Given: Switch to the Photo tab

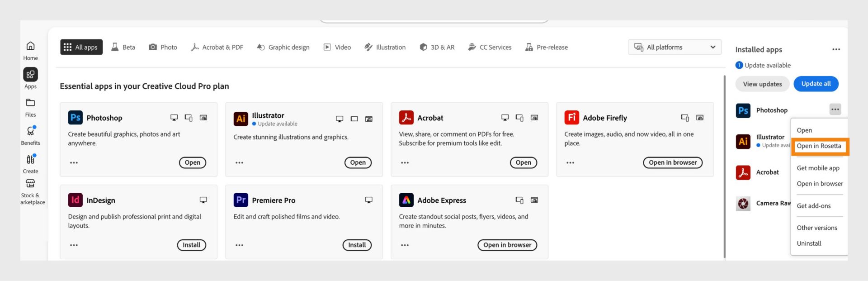Looking at the screenshot, I should coord(163,47).
